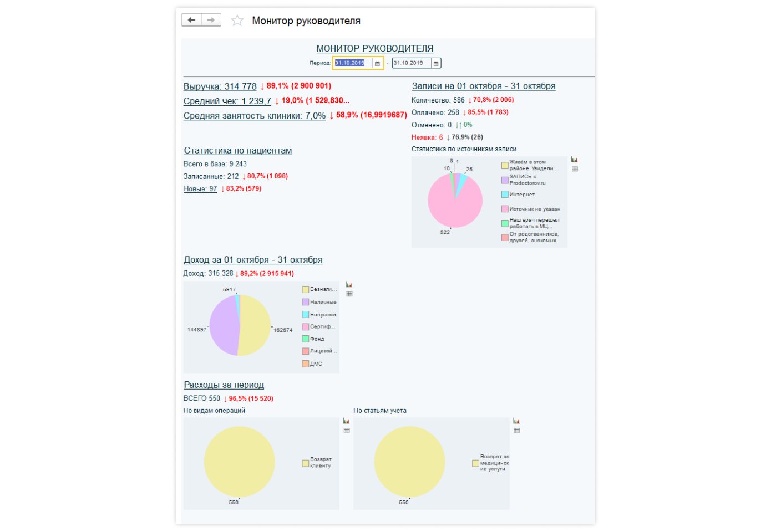This screenshot has height=532, width=771.
Task: Go back with the left arrow button
Action: tap(191, 20)
